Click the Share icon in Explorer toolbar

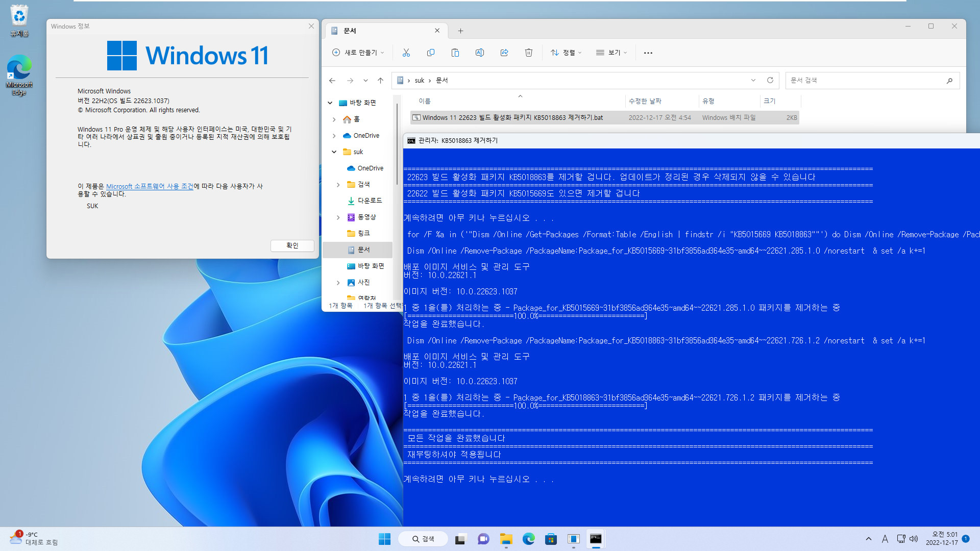[504, 53]
